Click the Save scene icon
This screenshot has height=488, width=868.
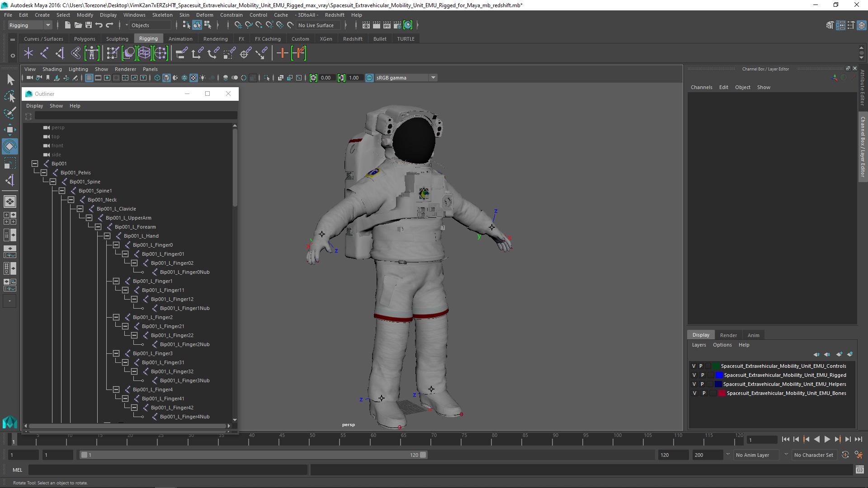click(89, 25)
